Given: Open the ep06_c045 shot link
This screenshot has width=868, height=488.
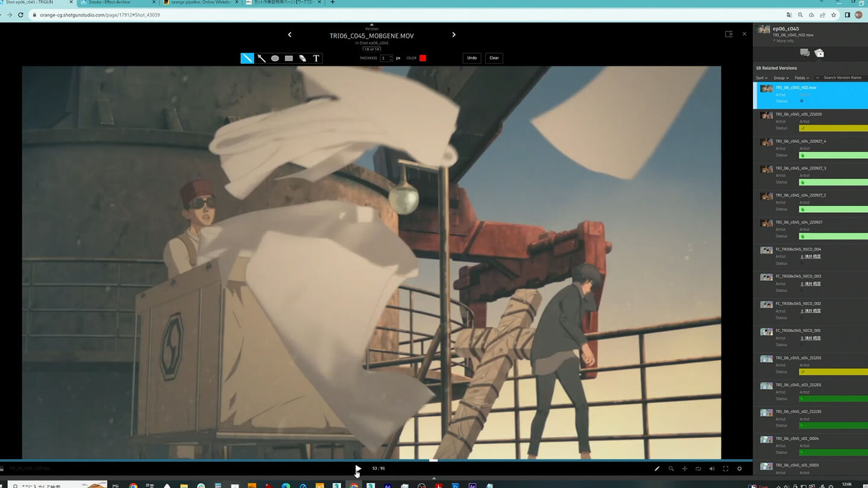Looking at the screenshot, I should click(x=786, y=28).
